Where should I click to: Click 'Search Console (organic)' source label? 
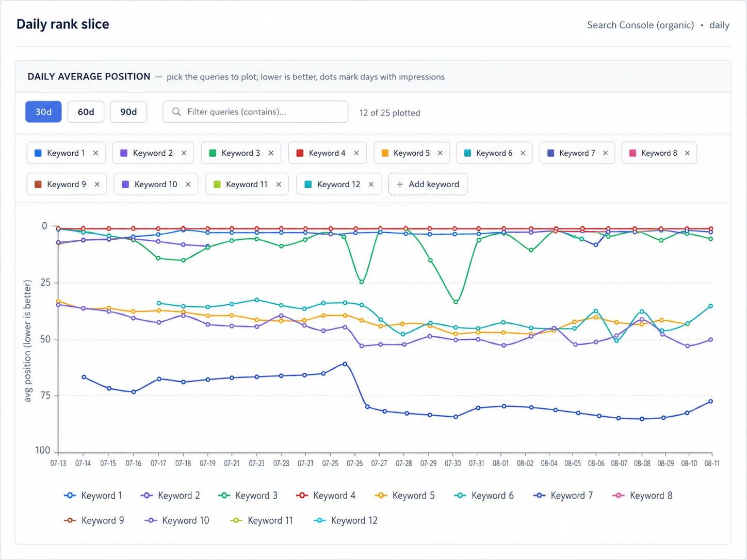click(x=640, y=25)
